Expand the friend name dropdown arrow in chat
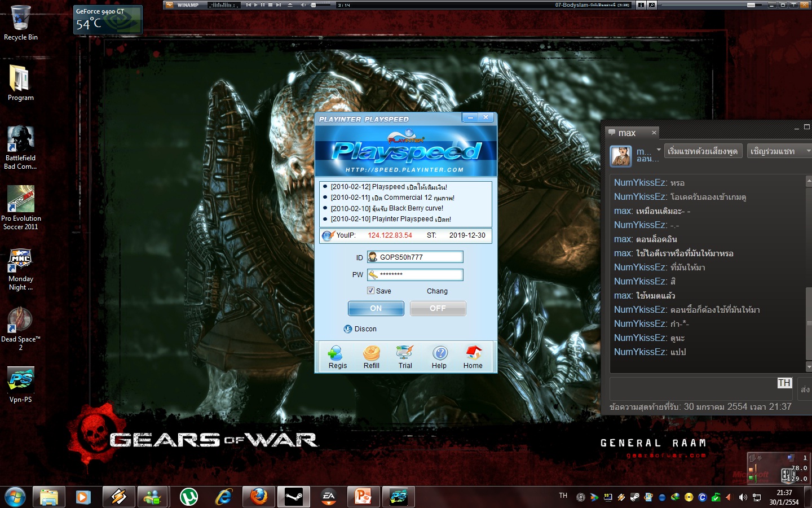Image resolution: width=812 pixels, height=508 pixels. pyautogui.click(x=659, y=150)
